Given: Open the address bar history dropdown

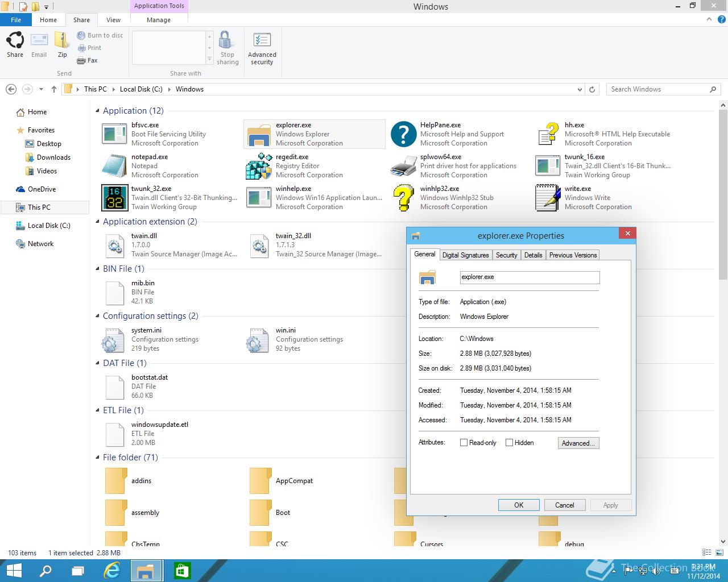Looking at the screenshot, I should pos(580,89).
